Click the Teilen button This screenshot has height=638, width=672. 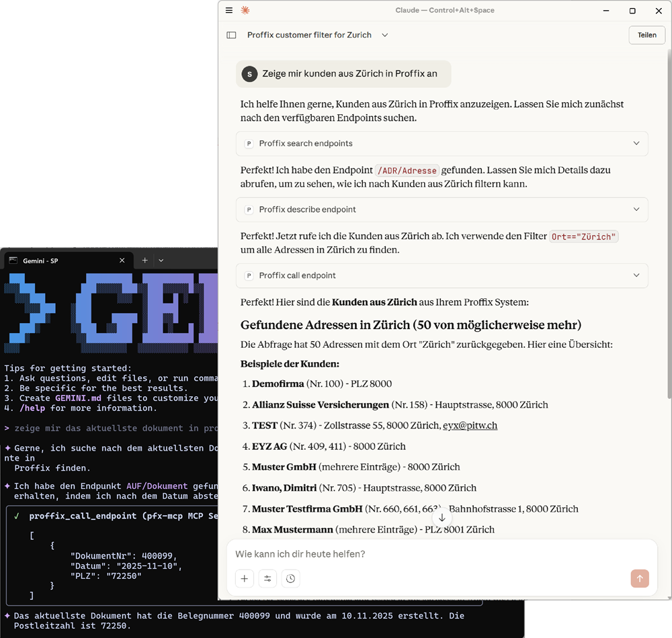(646, 35)
